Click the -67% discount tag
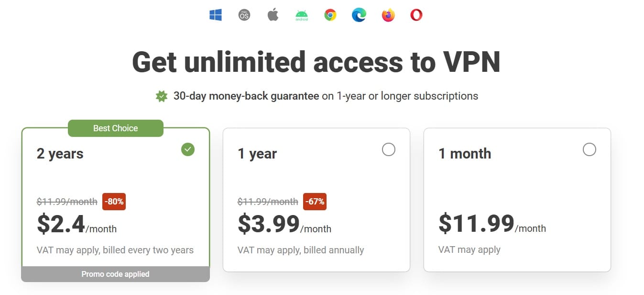Image resolution: width=644 pixels, height=295 pixels. point(315,202)
